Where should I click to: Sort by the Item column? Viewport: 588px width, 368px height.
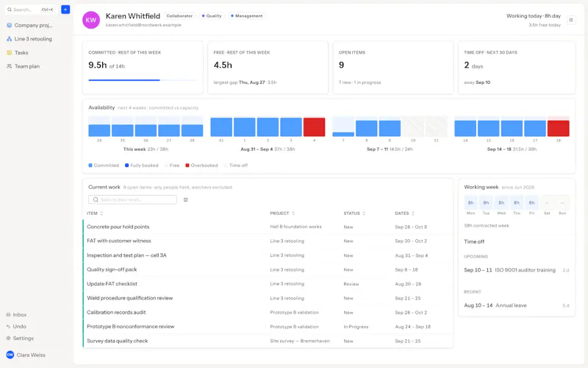tap(95, 213)
